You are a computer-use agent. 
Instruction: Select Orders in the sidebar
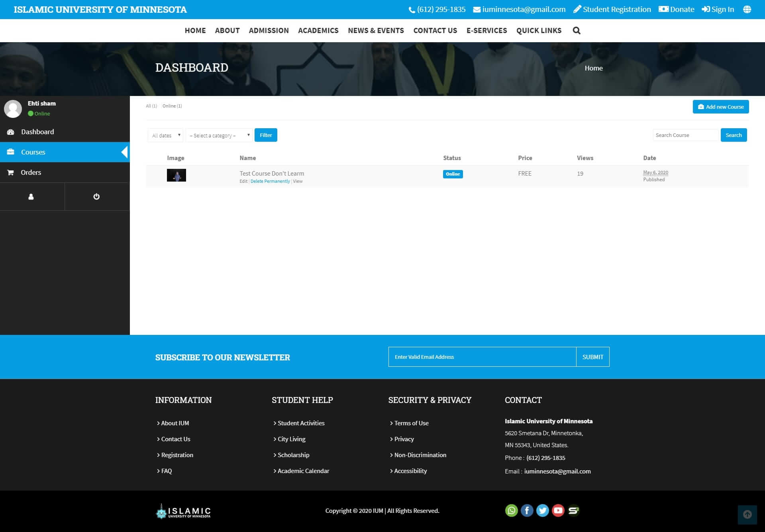(31, 172)
